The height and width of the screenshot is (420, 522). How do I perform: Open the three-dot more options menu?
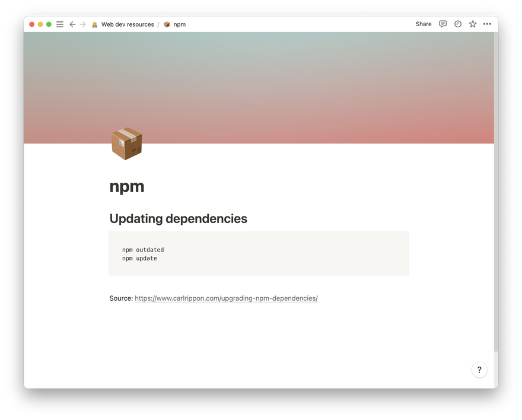487,24
